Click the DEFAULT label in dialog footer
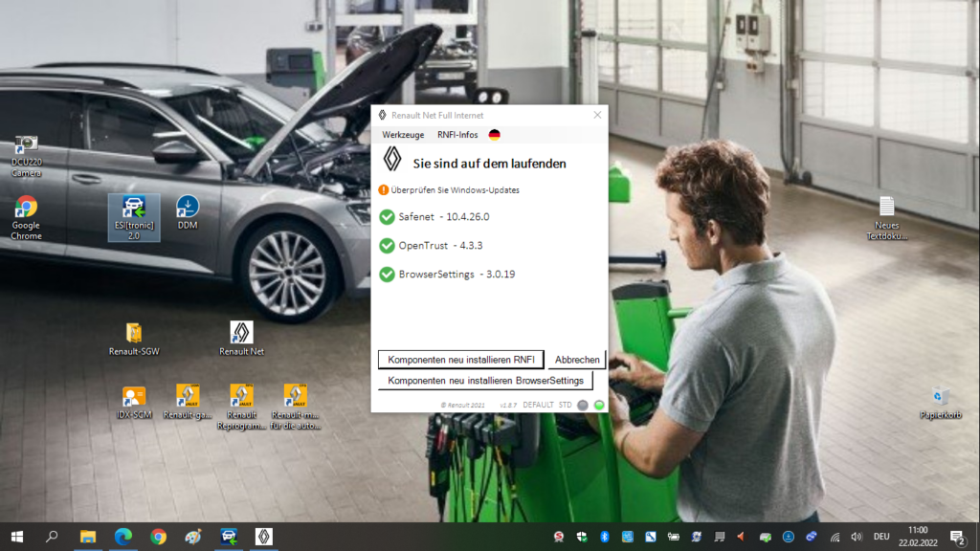This screenshot has height=551, width=980. pos(538,405)
